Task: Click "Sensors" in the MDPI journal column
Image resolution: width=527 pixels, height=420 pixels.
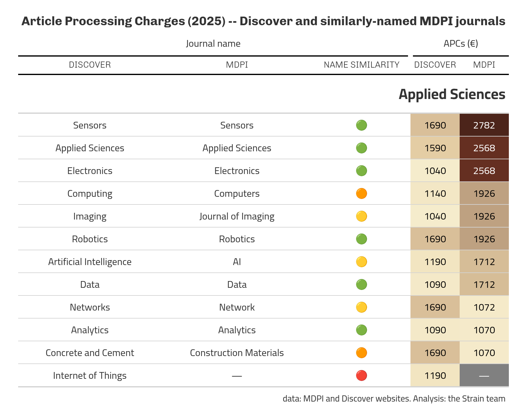Action: [x=237, y=125]
